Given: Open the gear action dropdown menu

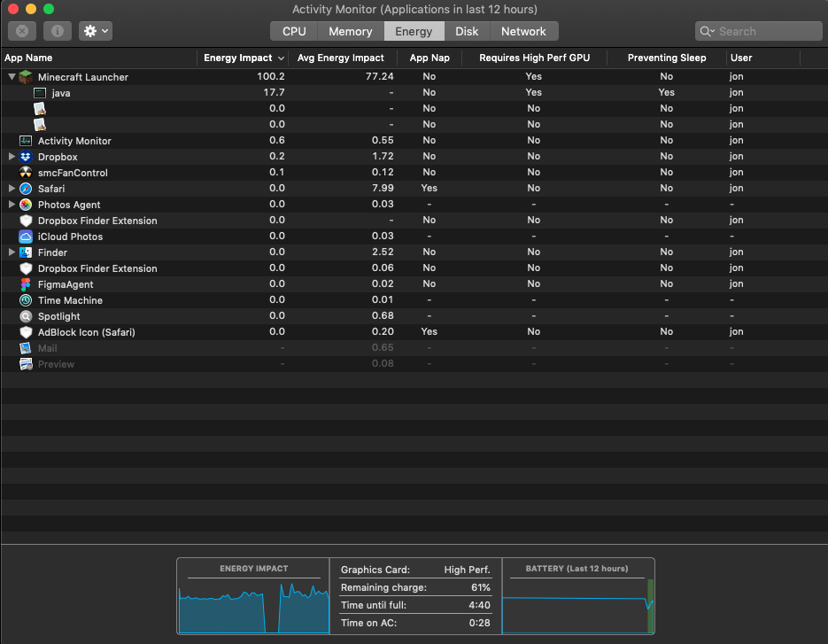Looking at the screenshot, I should tap(95, 31).
